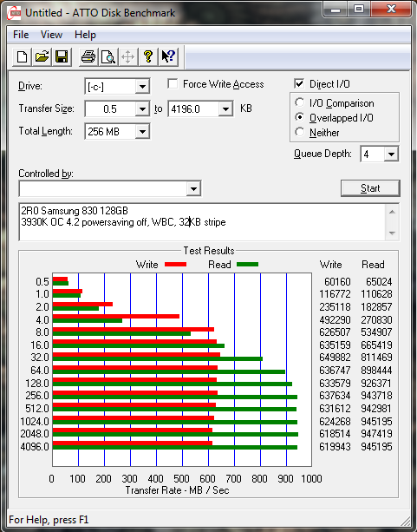Image resolution: width=417 pixels, height=532 pixels.
Task: Click the New document toolbar icon
Action: click(x=22, y=56)
